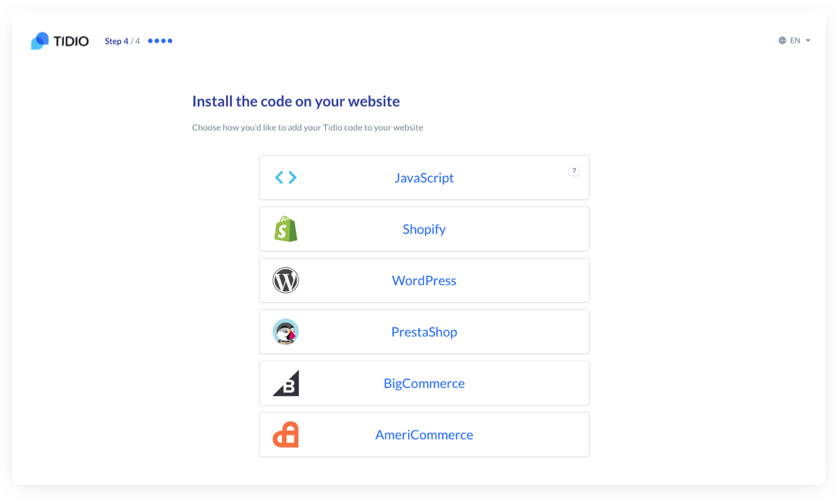Choose Shopify as your installation method
This screenshot has width=838, height=504.
pos(424,229)
